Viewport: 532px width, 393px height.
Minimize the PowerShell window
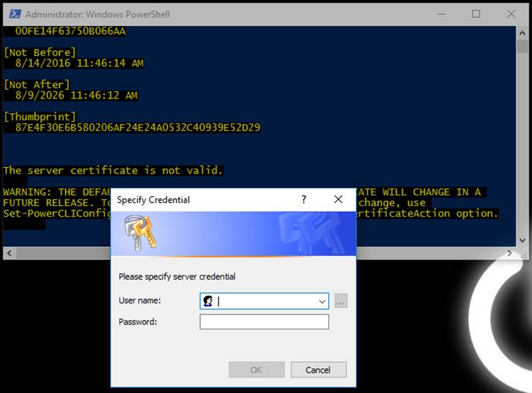pyautogui.click(x=441, y=14)
